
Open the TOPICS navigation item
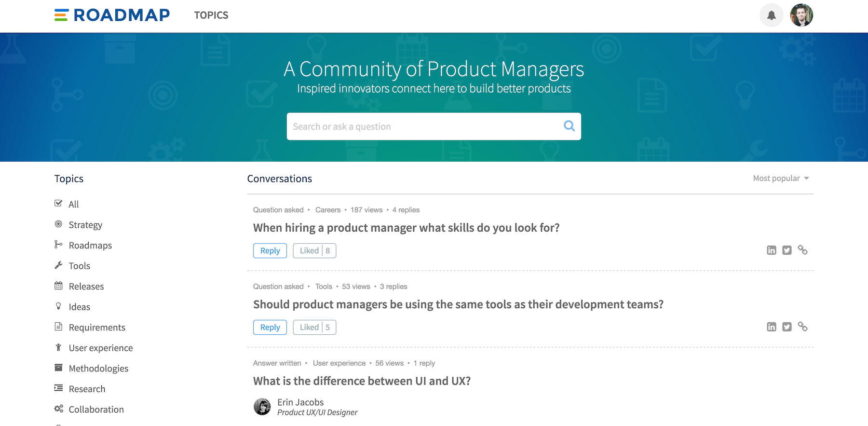211,15
